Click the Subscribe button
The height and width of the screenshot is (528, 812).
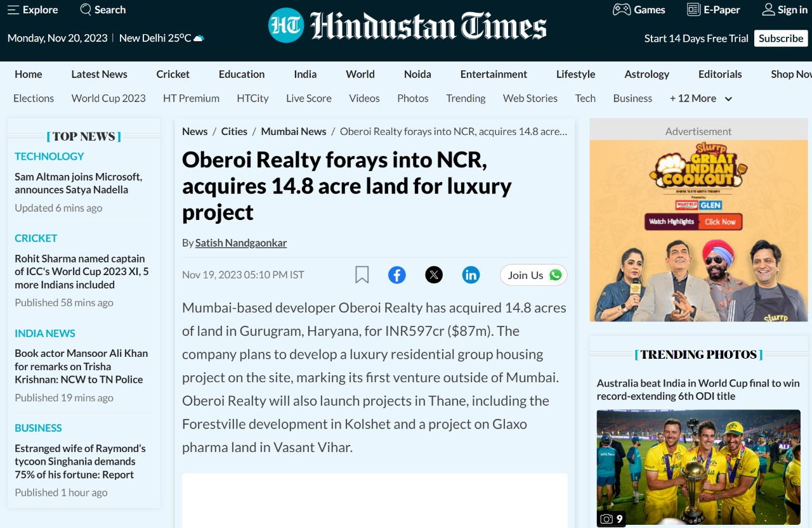[781, 38]
